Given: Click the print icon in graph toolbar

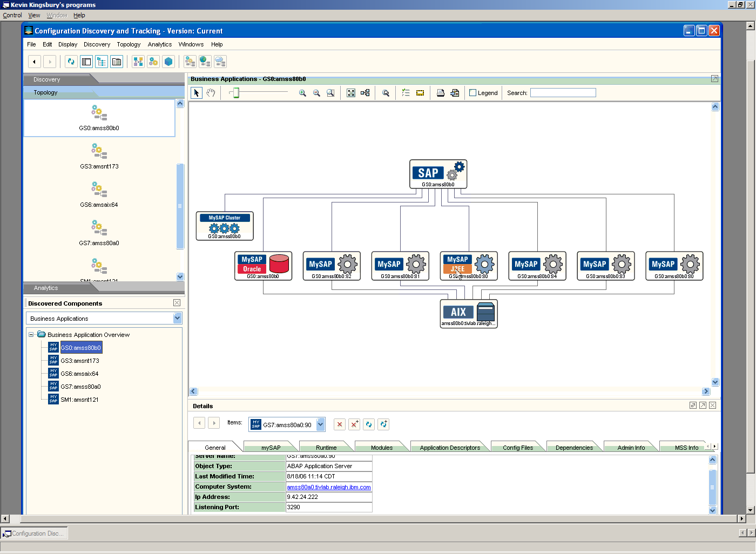Looking at the screenshot, I should point(441,93).
